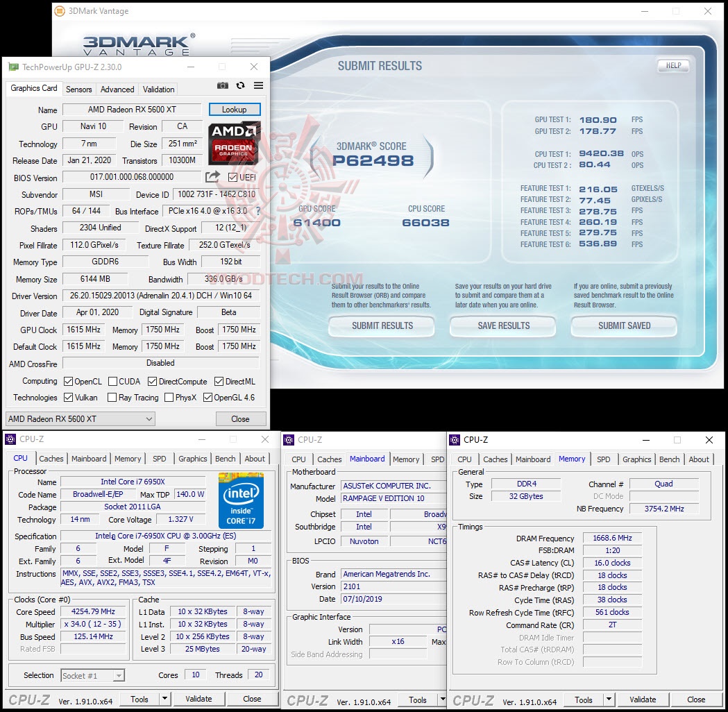Toggle the UEFI checkbox in GPU-Z
The width and height of the screenshot is (728, 712).
(x=232, y=177)
